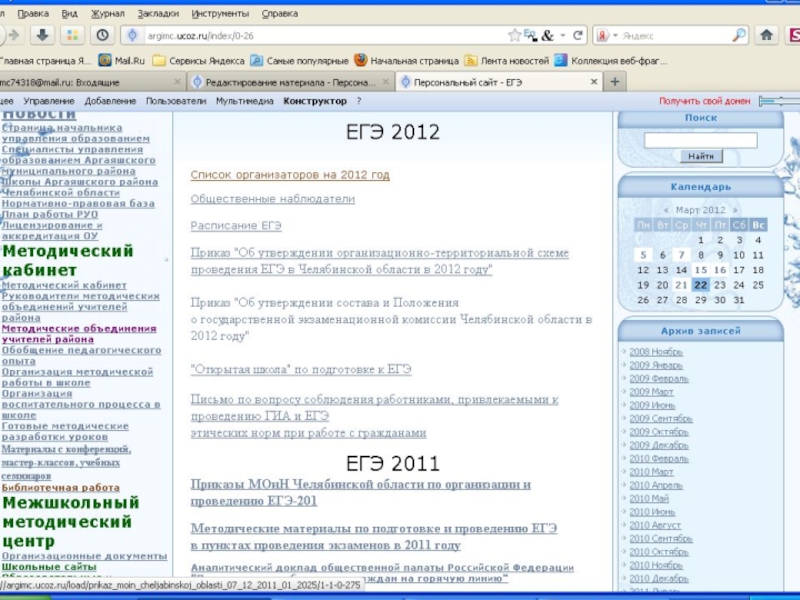This screenshot has height=600, width=800.
Task: Open archive entry 2009 Сентябрь
Action: pyautogui.click(x=661, y=419)
